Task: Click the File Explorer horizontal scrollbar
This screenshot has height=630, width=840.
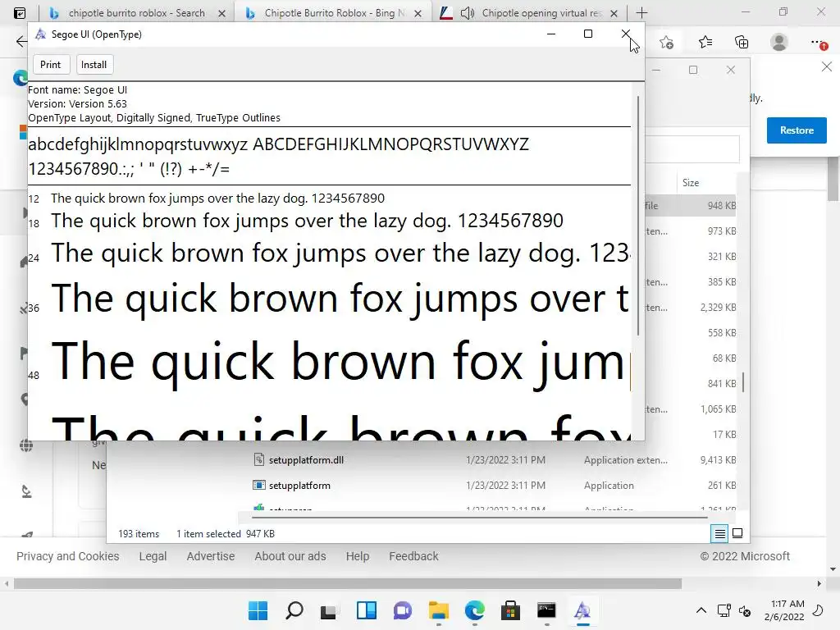Action: click(479, 518)
